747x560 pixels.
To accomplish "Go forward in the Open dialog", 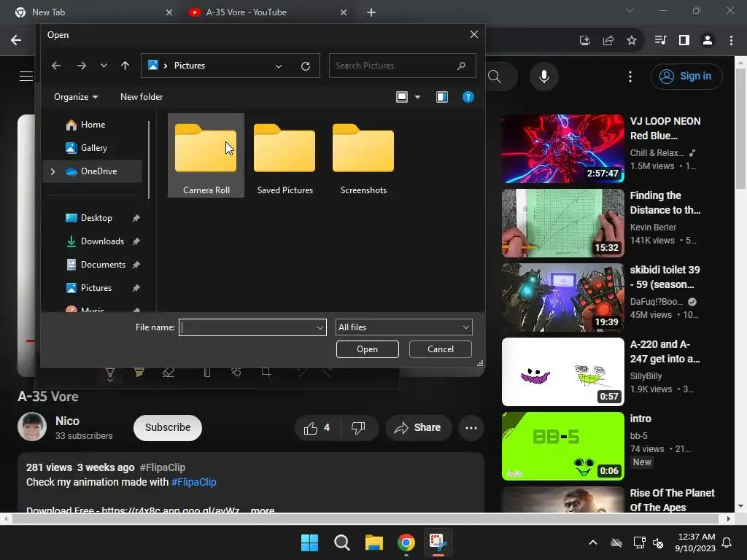I will (x=82, y=66).
